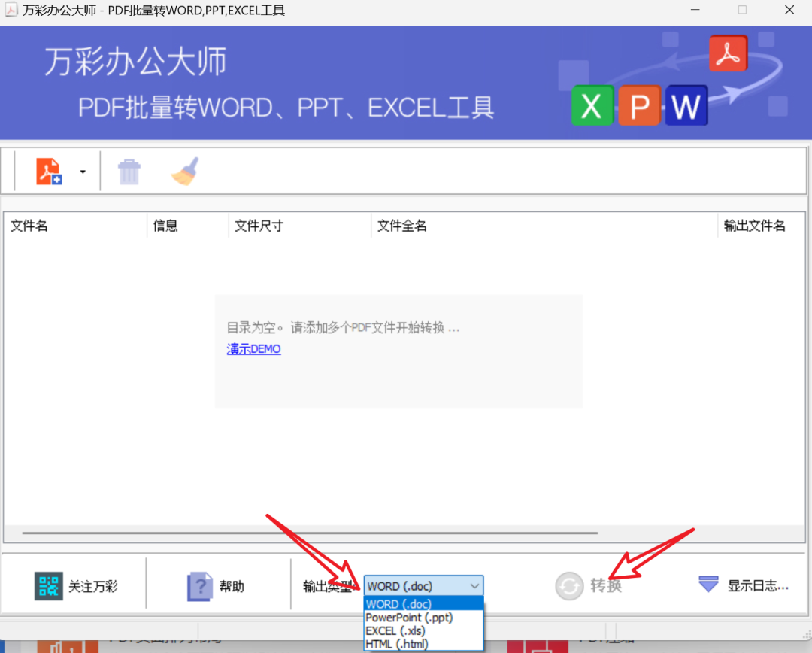812x653 pixels.
Task: Open the 演示DEMO link
Action: 253,348
